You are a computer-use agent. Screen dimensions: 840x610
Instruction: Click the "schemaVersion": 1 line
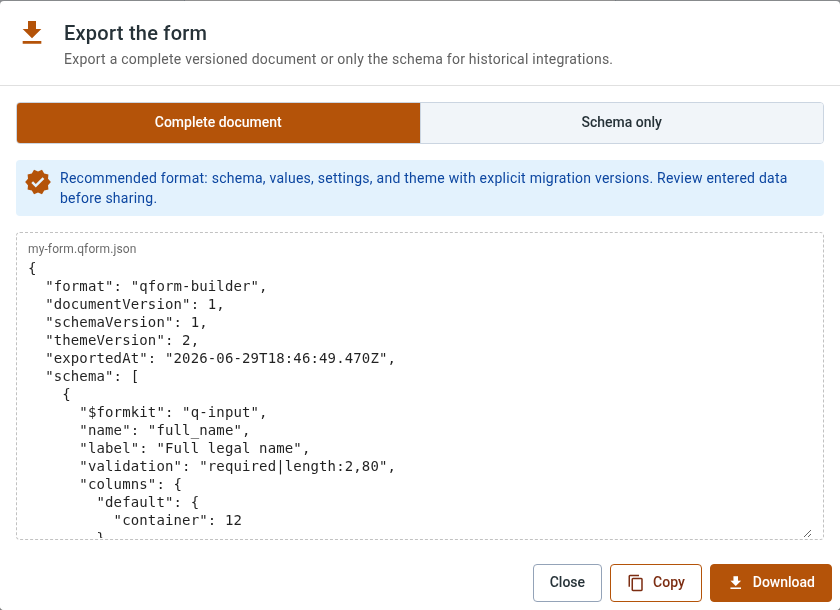point(126,322)
